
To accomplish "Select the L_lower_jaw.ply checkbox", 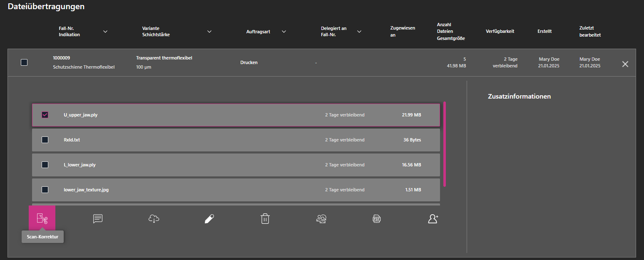I will tap(45, 165).
